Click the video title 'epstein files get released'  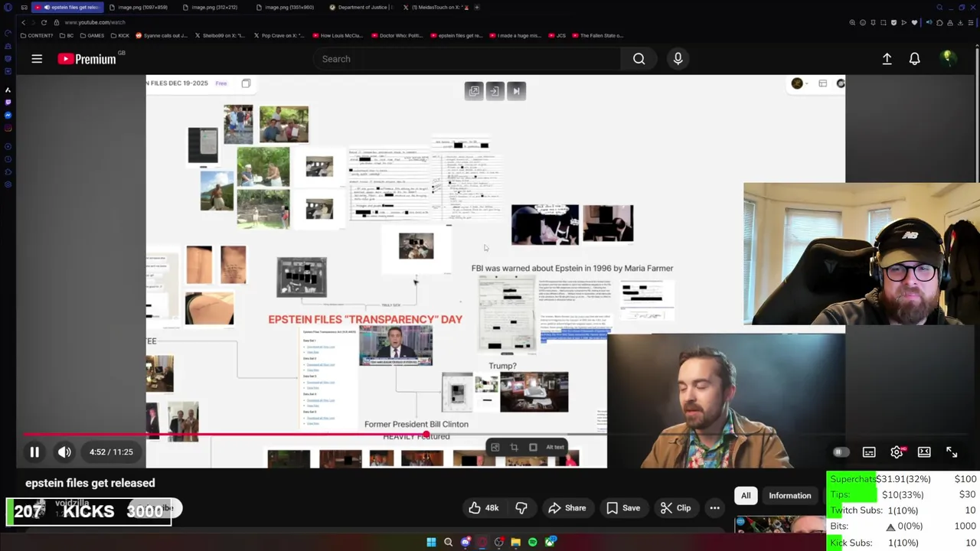(90, 483)
